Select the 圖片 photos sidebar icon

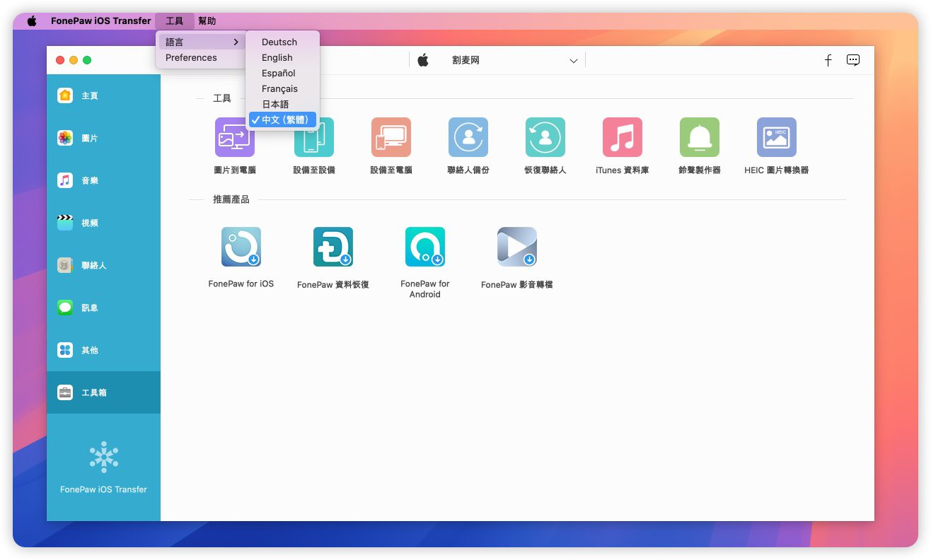pos(65,138)
